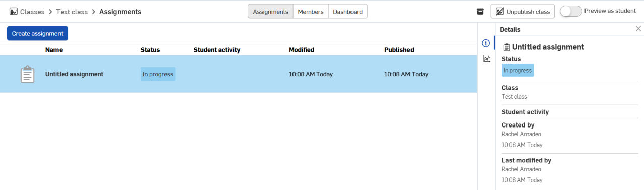Click In progress badge in table row
Screen dimensions: 644x190
(158, 74)
